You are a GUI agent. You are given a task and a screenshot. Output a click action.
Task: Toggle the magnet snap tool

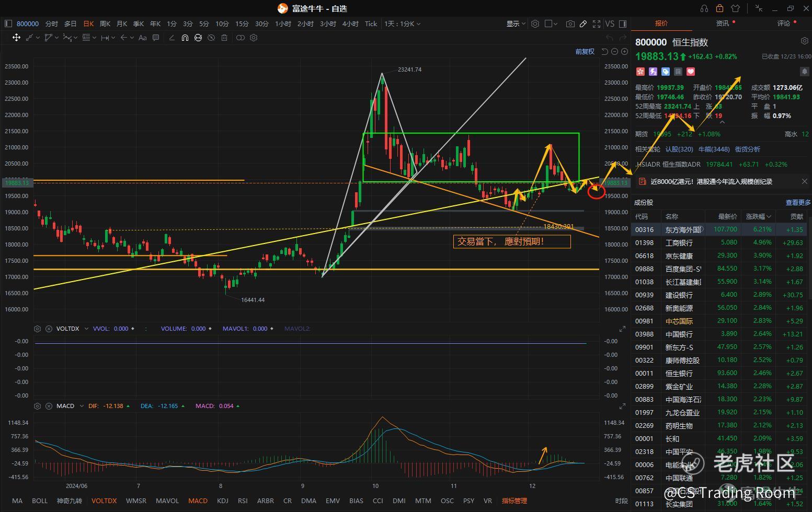tap(185, 38)
